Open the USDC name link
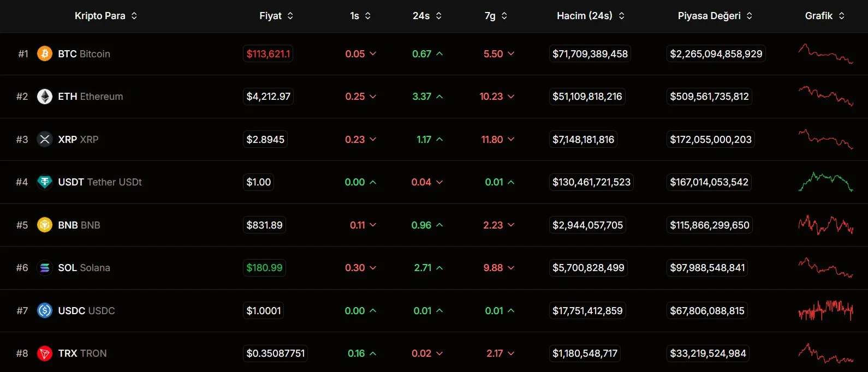This screenshot has height=372, width=868. [x=86, y=311]
